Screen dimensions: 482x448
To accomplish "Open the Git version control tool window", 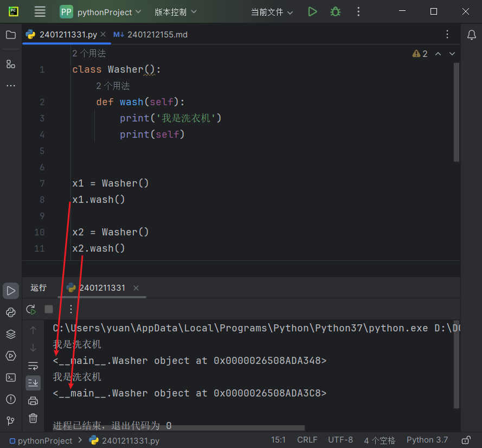I will [11, 421].
